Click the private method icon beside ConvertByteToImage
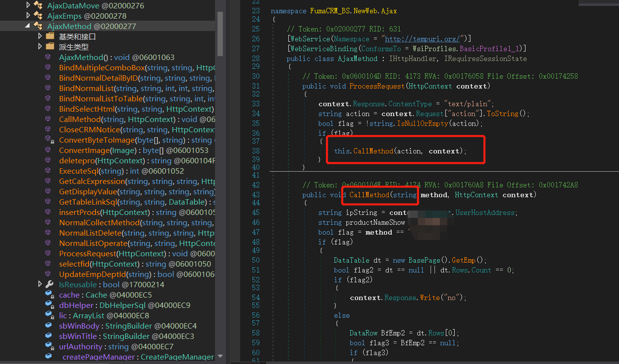Viewport: 619px width, 364px height. click(49, 140)
